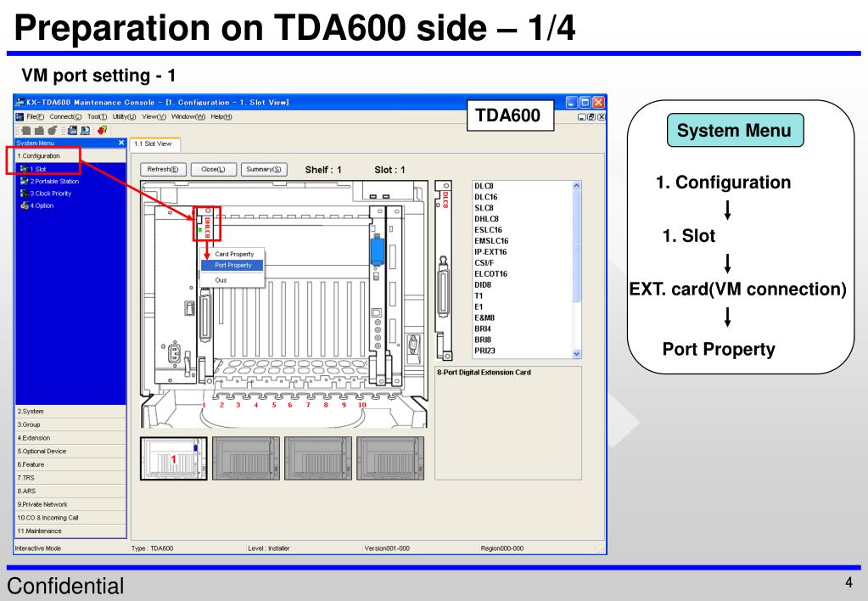Select 2.Portable Station tree item

[54, 181]
